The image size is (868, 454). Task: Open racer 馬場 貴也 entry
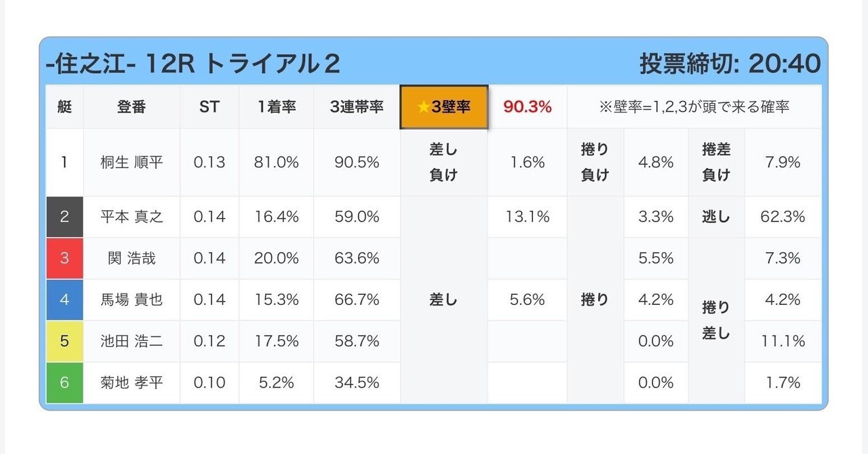tap(132, 300)
